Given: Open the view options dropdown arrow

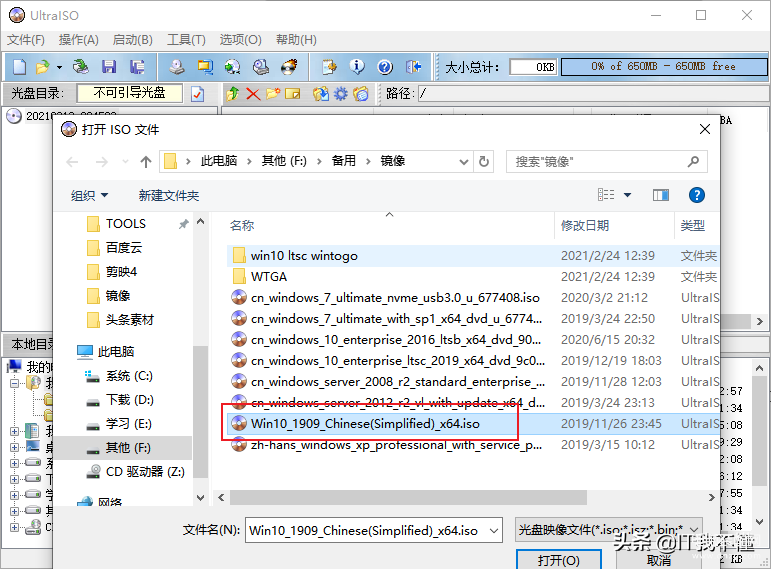Looking at the screenshot, I should [627, 195].
